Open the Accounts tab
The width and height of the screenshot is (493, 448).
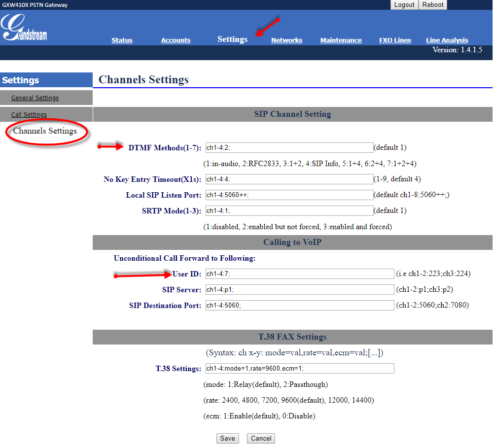point(176,40)
